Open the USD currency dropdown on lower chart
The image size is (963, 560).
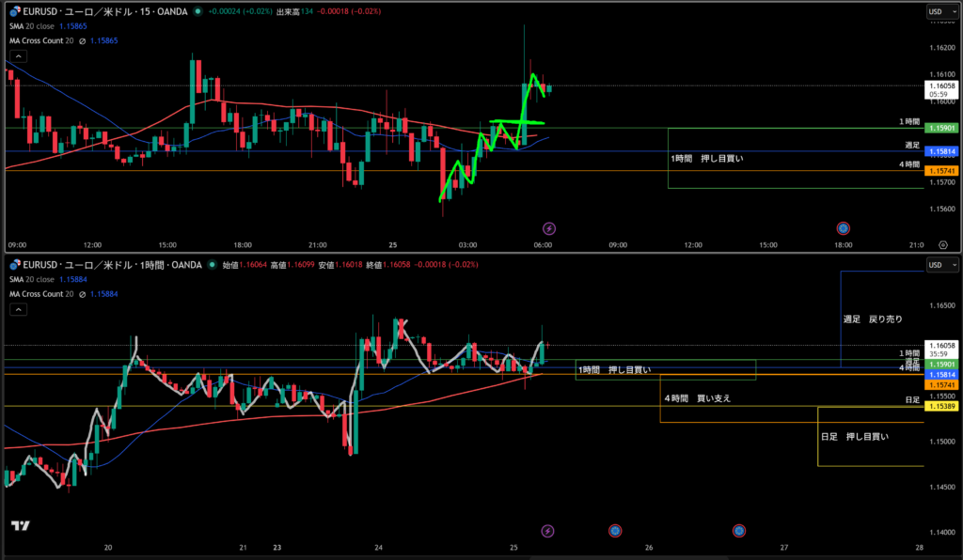pos(939,264)
